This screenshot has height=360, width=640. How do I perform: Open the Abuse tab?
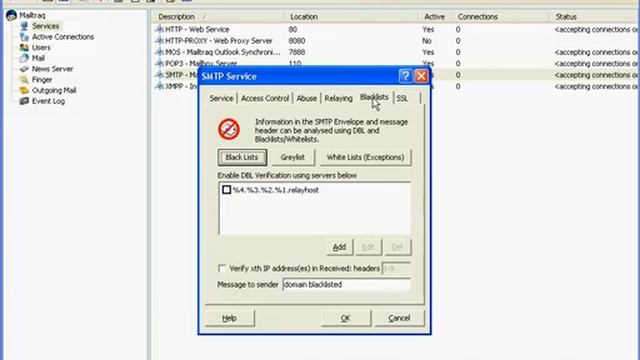[x=307, y=98]
